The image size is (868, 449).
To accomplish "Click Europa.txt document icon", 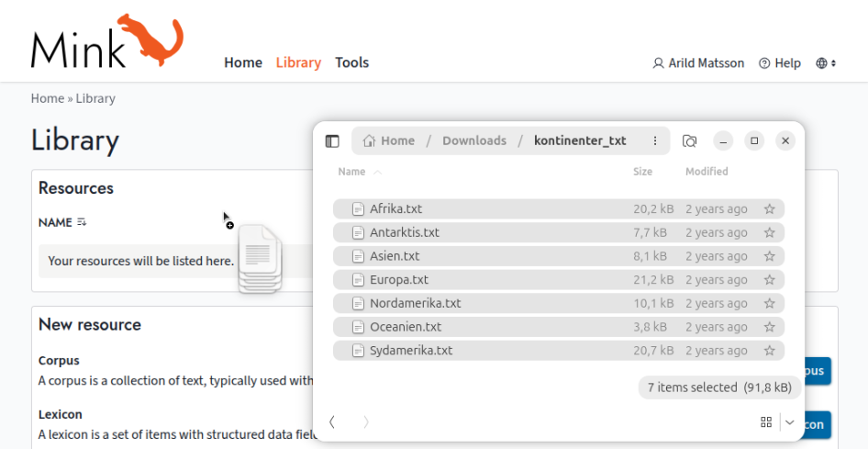I will coord(358,279).
